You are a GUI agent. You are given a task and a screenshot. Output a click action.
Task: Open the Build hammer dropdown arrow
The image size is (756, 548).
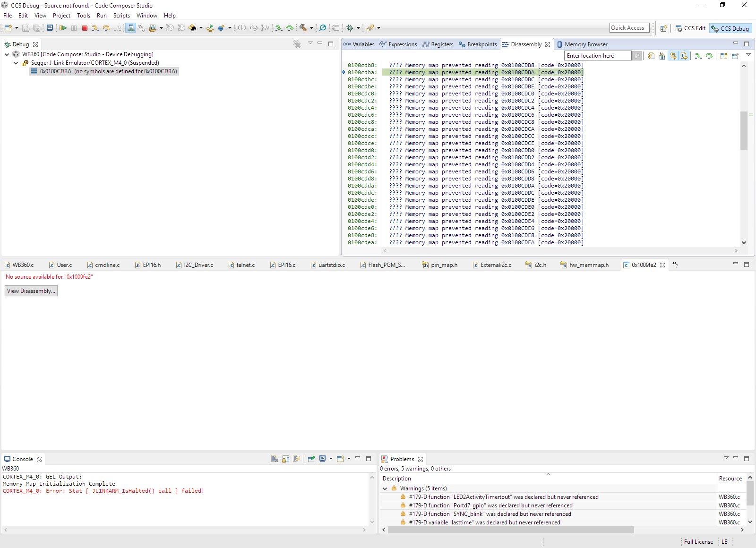[x=311, y=28]
